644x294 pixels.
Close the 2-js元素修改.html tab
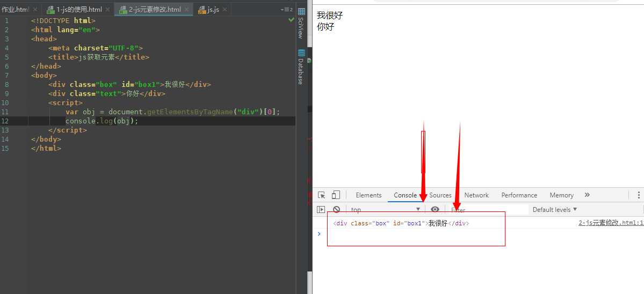(186, 10)
